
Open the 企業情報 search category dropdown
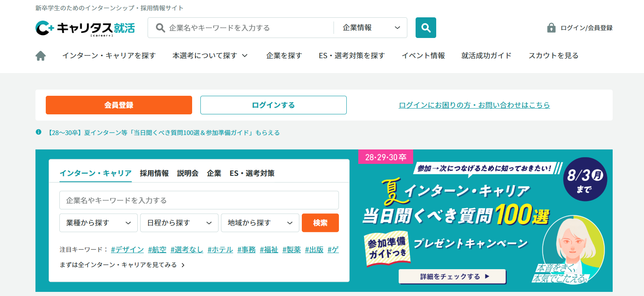[x=371, y=28]
